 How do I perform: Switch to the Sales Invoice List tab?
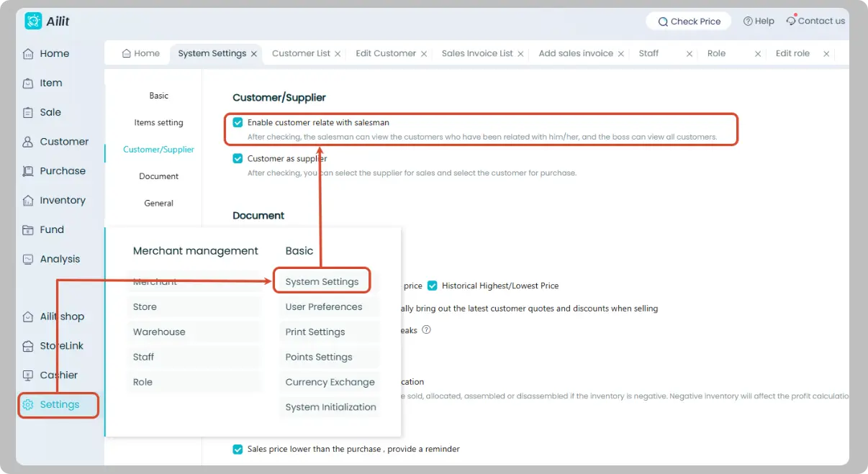tap(477, 53)
